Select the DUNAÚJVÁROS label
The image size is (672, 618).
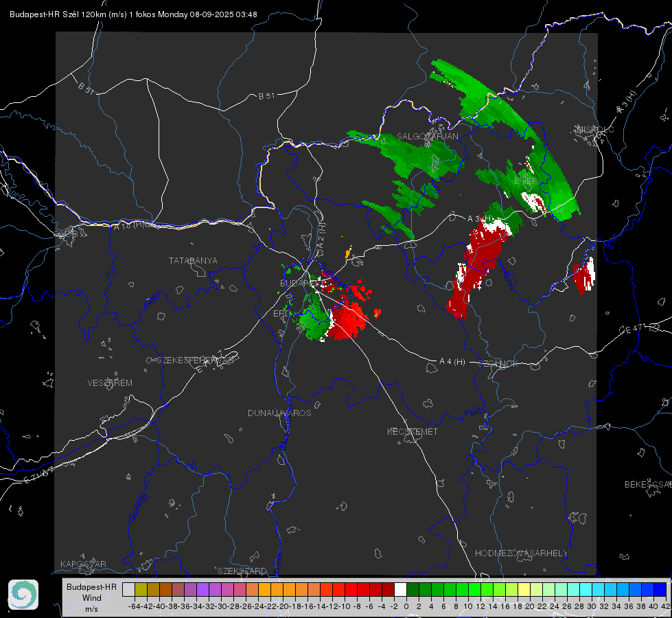(279, 413)
